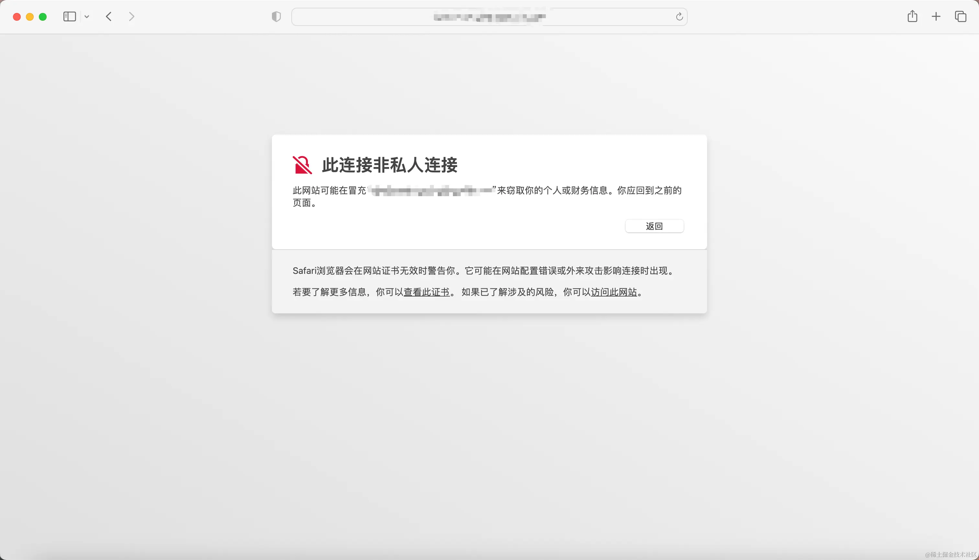This screenshot has height=560, width=979.
Task: Open the Share menu icon
Action: coord(912,16)
